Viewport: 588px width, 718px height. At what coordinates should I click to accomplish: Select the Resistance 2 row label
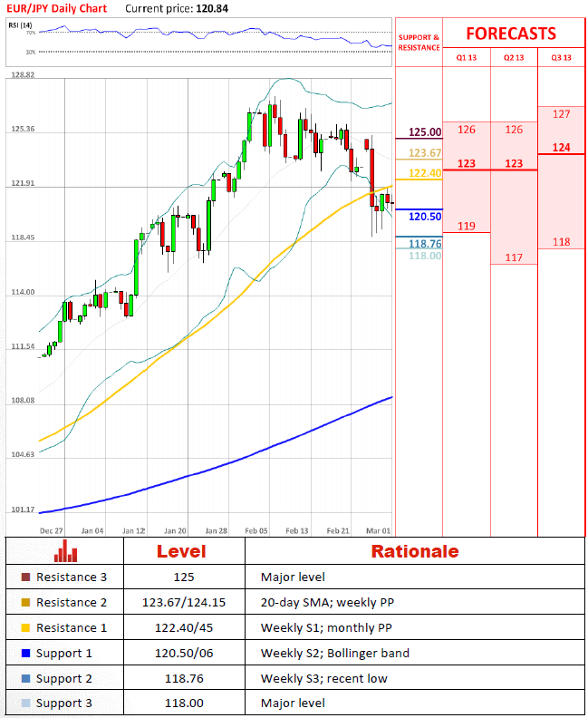tap(72, 602)
